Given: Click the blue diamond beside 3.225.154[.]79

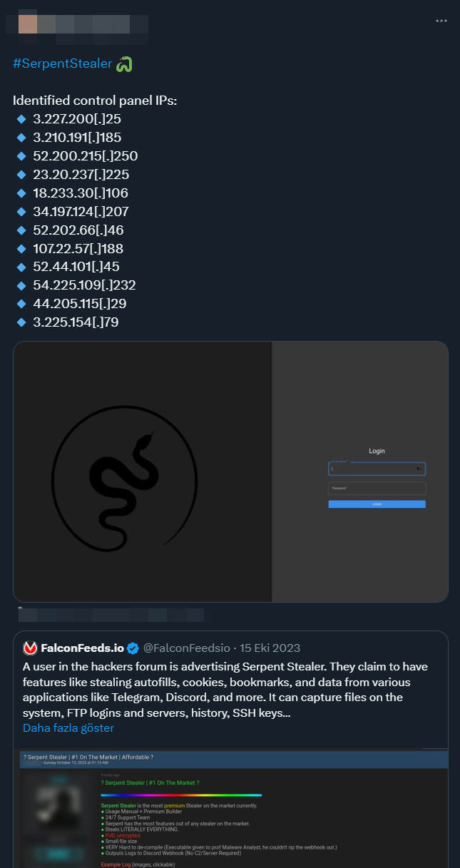Looking at the screenshot, I should pyautogui.click(x=21, y=322).
